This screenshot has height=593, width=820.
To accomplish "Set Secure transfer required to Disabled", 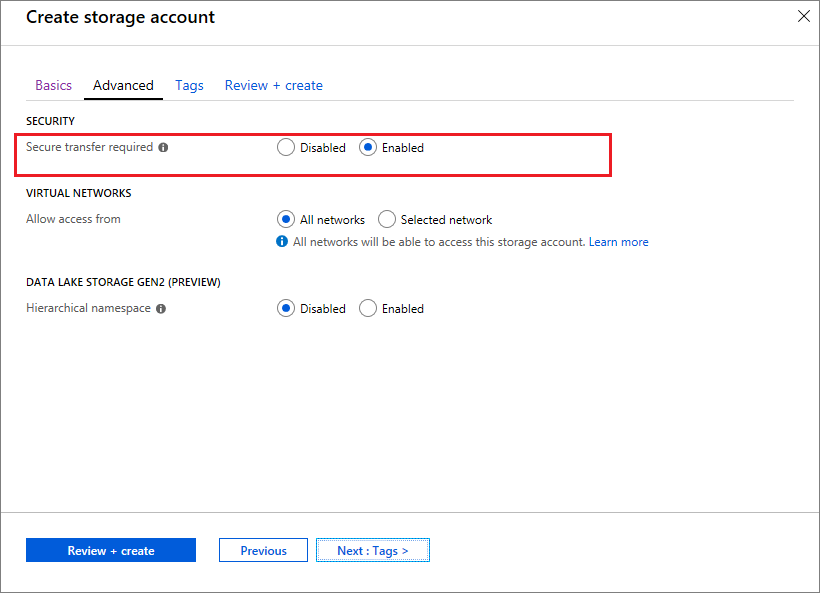I will coord(286,148).
